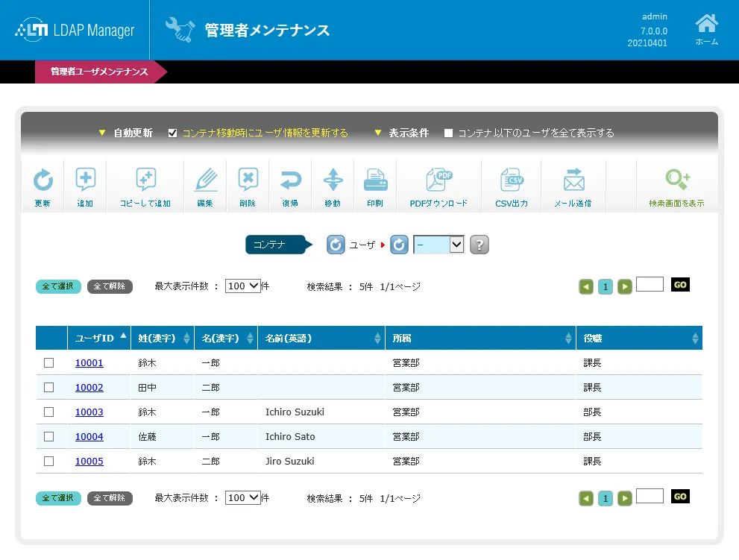Open user ID 10004 link
This screenshot has height=560, width=739.
pyautogui.click(x=89, y=436)
